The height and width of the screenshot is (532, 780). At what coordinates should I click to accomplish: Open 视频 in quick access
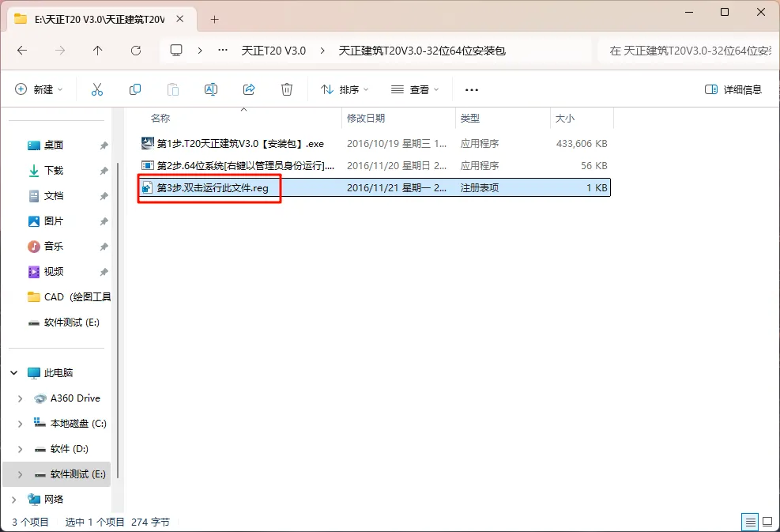click(54, 271)
